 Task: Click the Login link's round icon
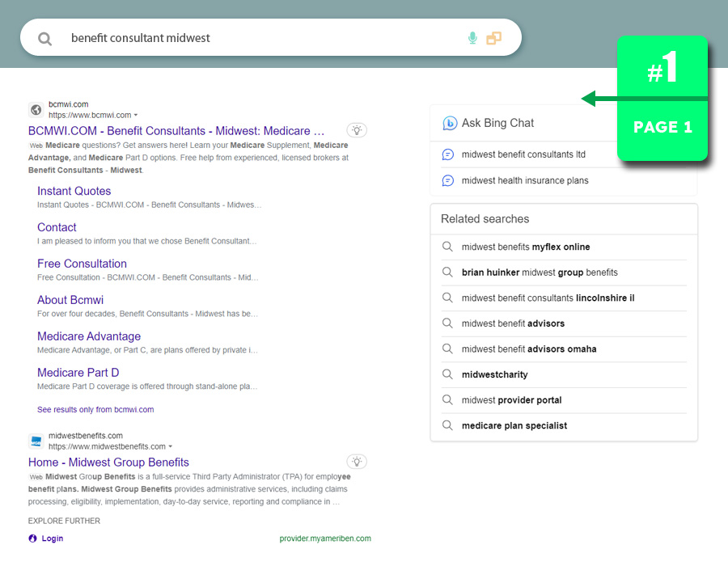[x=32, y=539]
